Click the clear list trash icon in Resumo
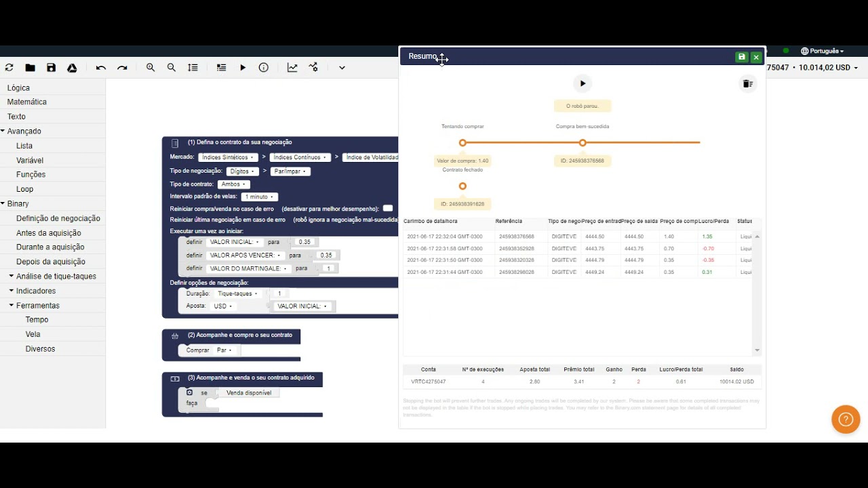Viewport: 868px width, 488px height. (x=747, y=83)
